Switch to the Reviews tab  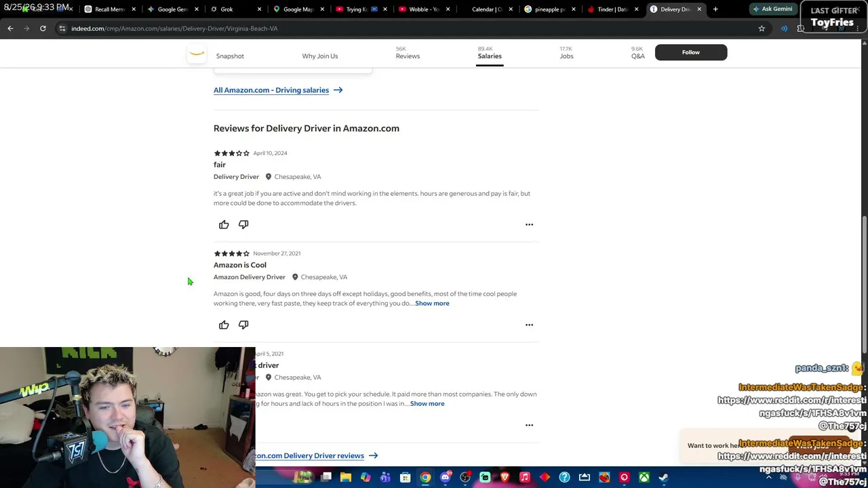coord(408,53)
